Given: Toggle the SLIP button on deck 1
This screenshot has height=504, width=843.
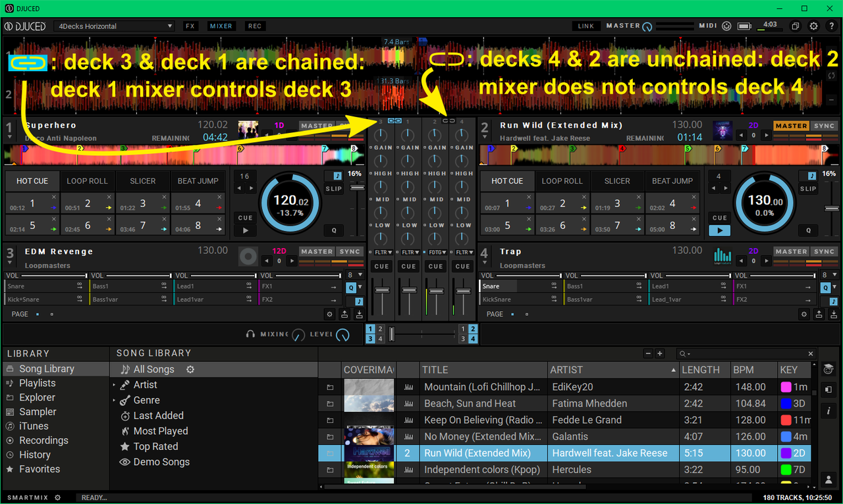Looking at the screenshot, I should pyautogui.click(x=334, y=189).
